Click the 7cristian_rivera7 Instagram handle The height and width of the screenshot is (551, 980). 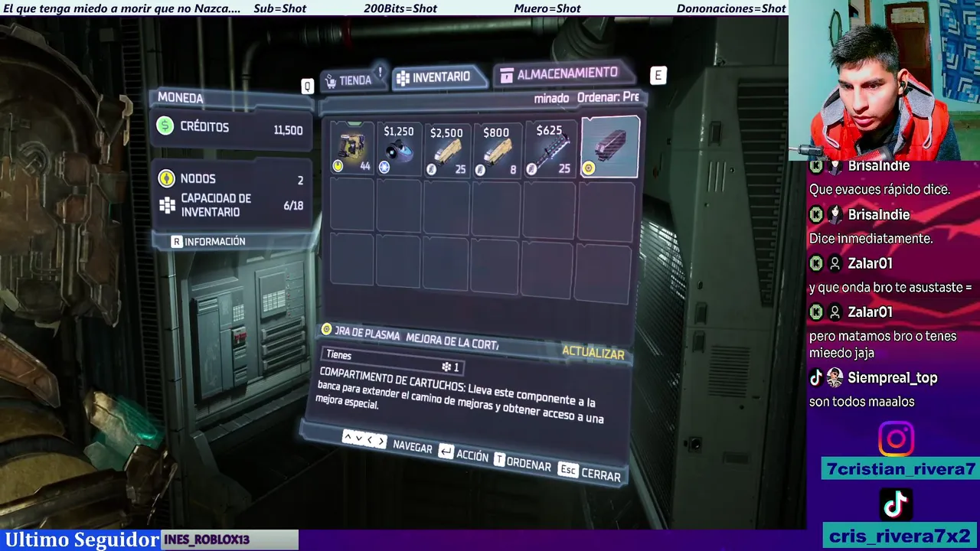[x=900, y=469]
